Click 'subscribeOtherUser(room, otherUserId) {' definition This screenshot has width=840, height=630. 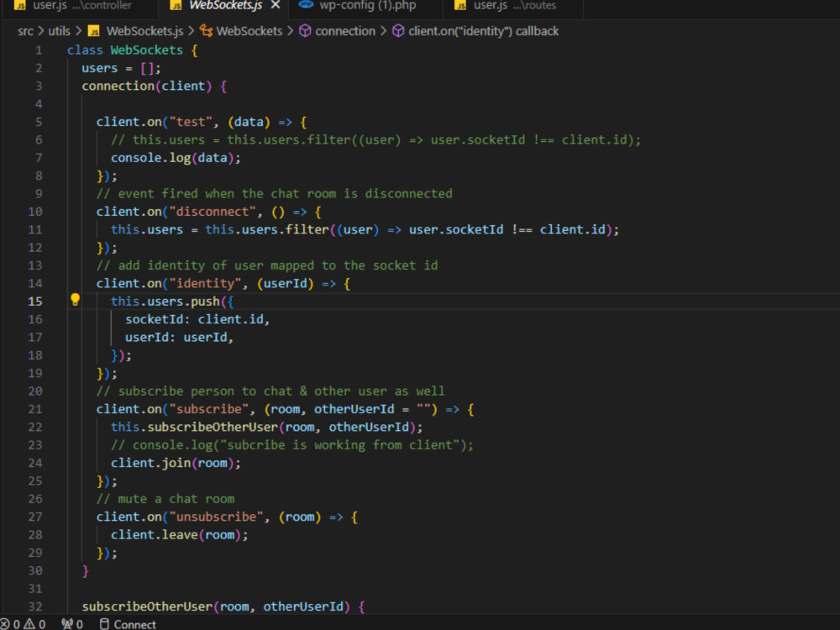(223, 606)
